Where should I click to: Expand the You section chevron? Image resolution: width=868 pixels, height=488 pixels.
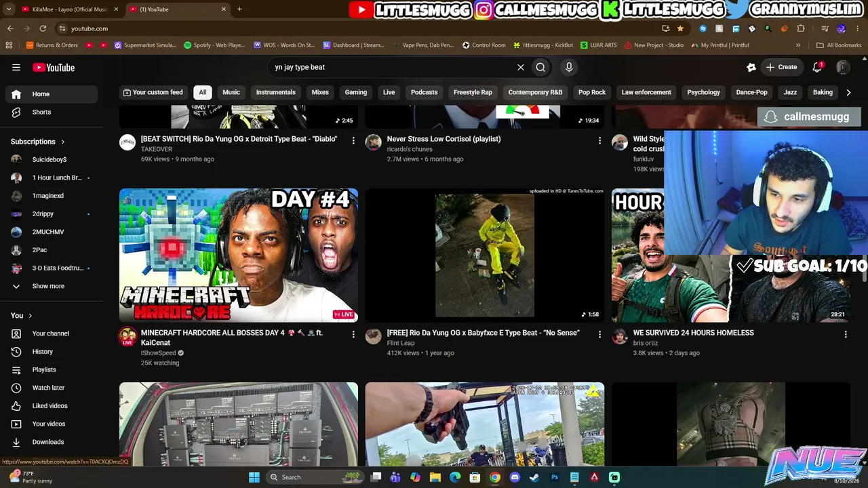[30, 315]
